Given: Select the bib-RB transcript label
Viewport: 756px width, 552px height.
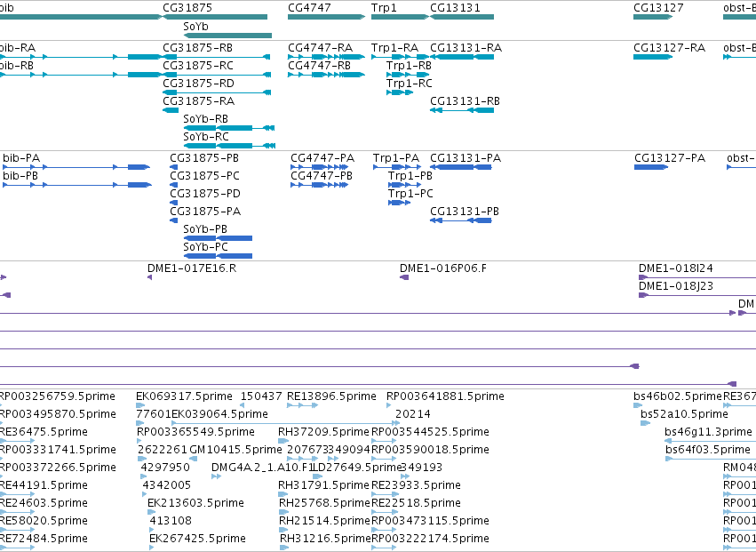Looking at the screenshot, I should (17, 65).
